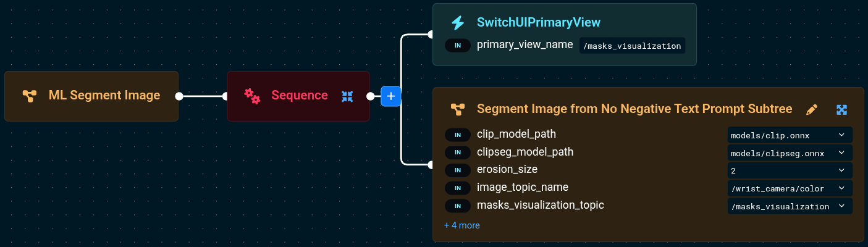
Task: Open the erosion_size dropdown
Action: pos(790,170)
